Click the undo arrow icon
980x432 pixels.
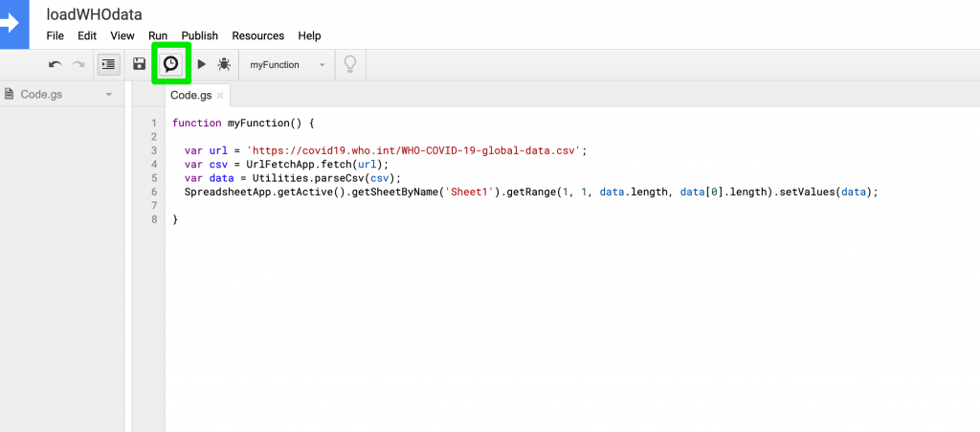pos(56,64)
